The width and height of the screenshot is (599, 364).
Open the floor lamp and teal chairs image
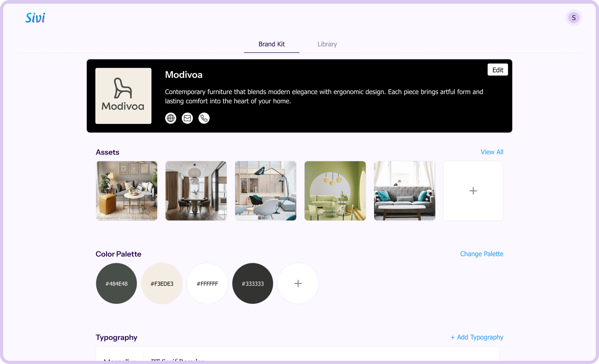click(x=266, y=191)
